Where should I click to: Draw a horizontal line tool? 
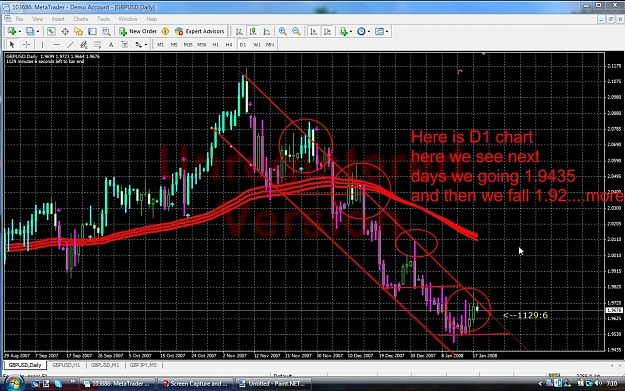pyautogui.click(x=56, y=45)
